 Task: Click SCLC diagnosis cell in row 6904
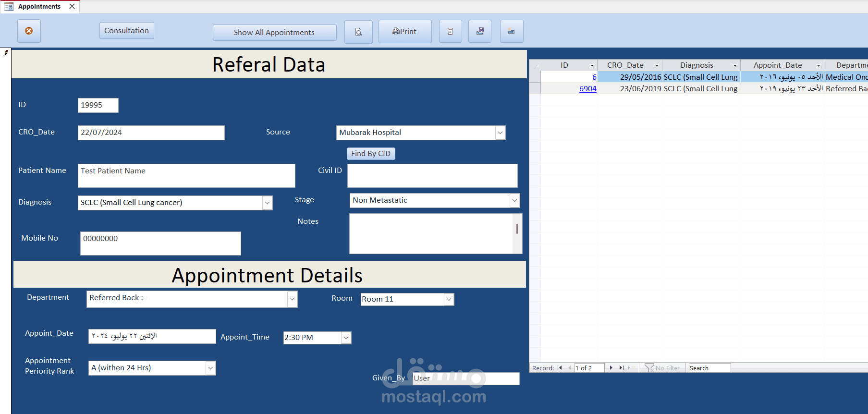coord(701,89)
